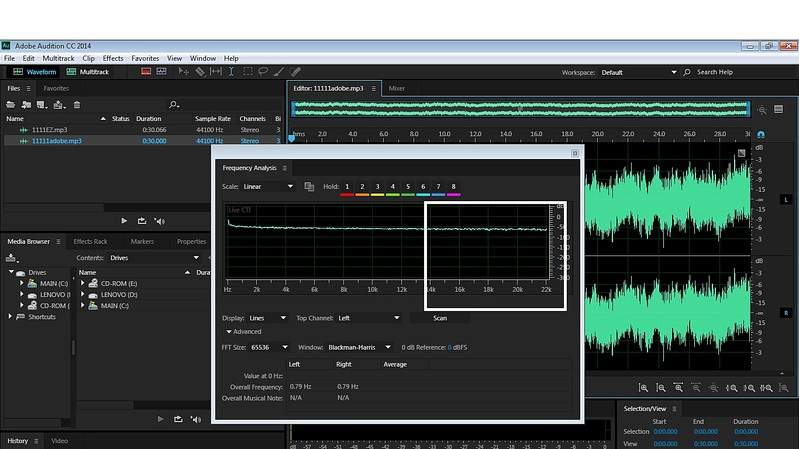This screenshot has width=799, height=449.
Task: Delete selected file with trash icon
Action: point(77,105)
